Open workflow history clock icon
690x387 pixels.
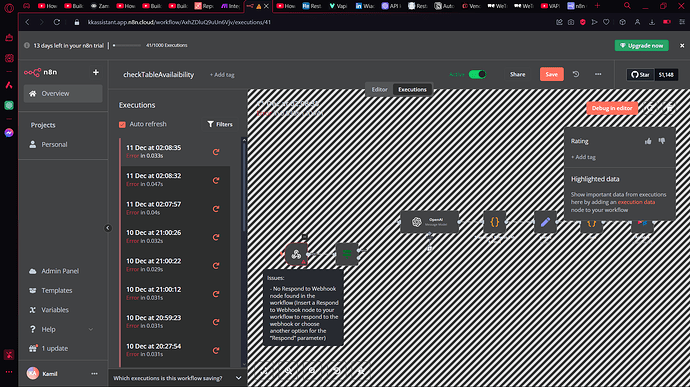coord(576,74)
